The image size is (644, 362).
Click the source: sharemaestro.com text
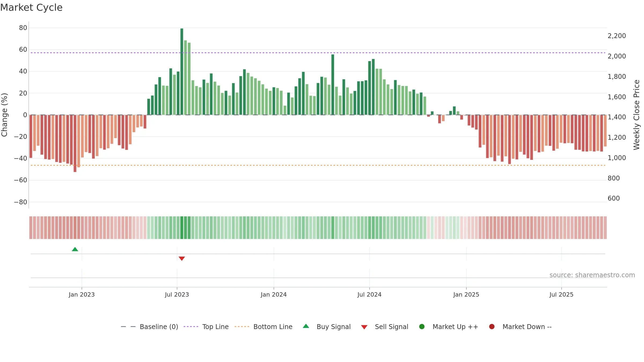coord(592,275)
